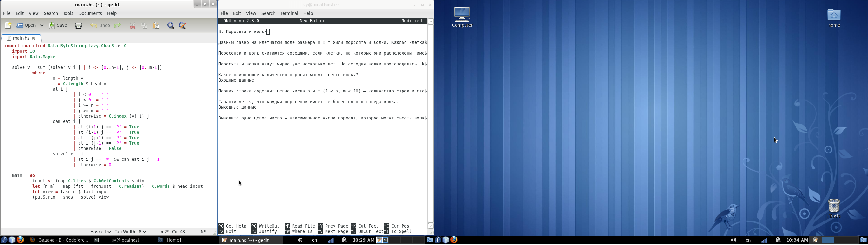868x245 pixels.
Task: Click the 'main = do' code line
Action: click(x=24, y=176)
